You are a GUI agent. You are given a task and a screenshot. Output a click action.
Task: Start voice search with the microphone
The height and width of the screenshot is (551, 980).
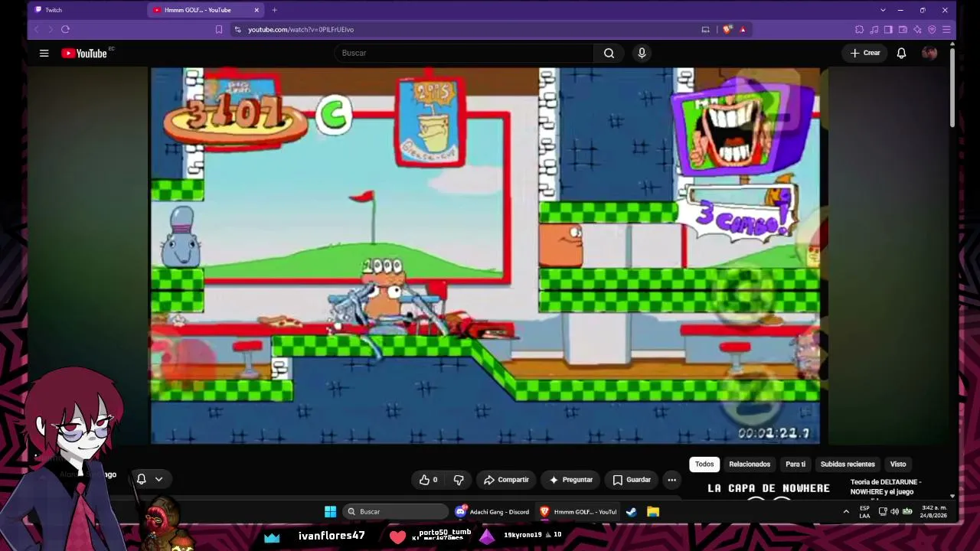click(x=642, y=53)
